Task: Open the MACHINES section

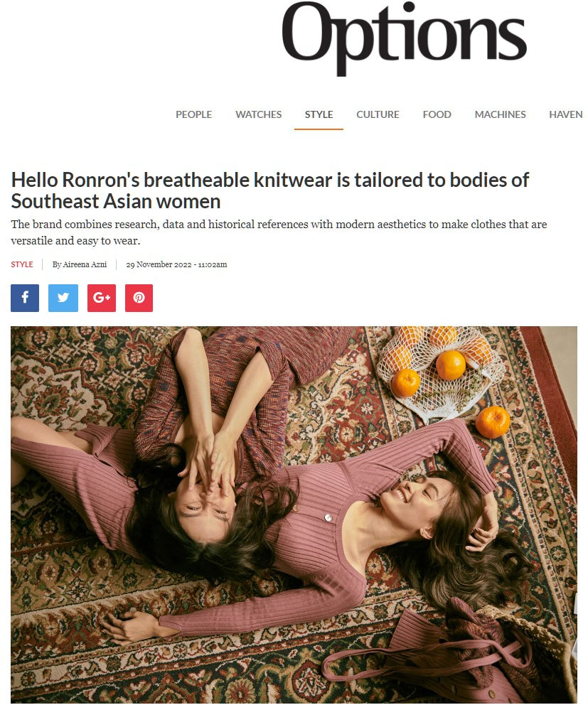Action: pos(501,114)
